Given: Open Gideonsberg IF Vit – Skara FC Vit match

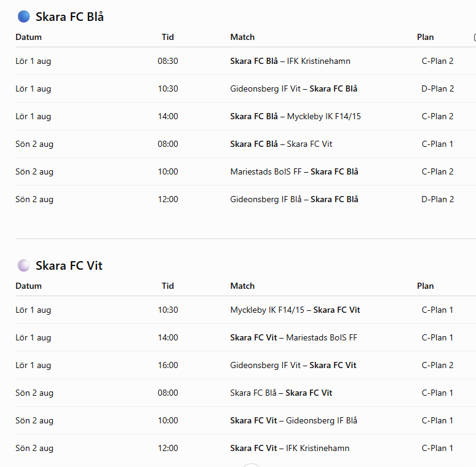Looking at the screenshot, I should (293, 365).
